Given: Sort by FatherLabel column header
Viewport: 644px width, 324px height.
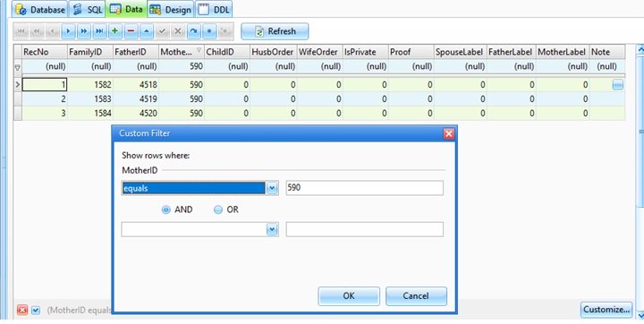Looking at the screenshot, I should click(511, 52).
